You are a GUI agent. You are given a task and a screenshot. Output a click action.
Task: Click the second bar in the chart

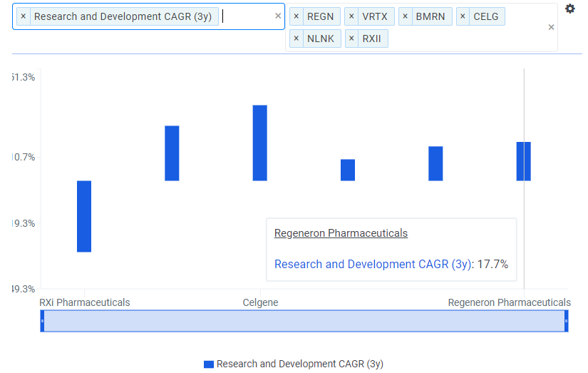pyautogui.click(x=172, y=153)
